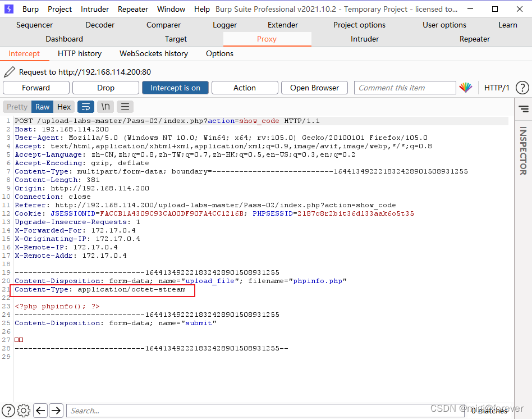Toggle word wrap icon in editor toolbar

(x=85, y=107)
